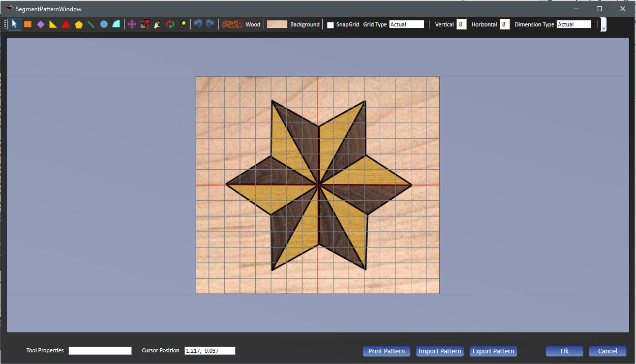The width and height of the screenshot is (636, 364).
Task: Select the arrow pointer tool
Action: tap(15, 24)
